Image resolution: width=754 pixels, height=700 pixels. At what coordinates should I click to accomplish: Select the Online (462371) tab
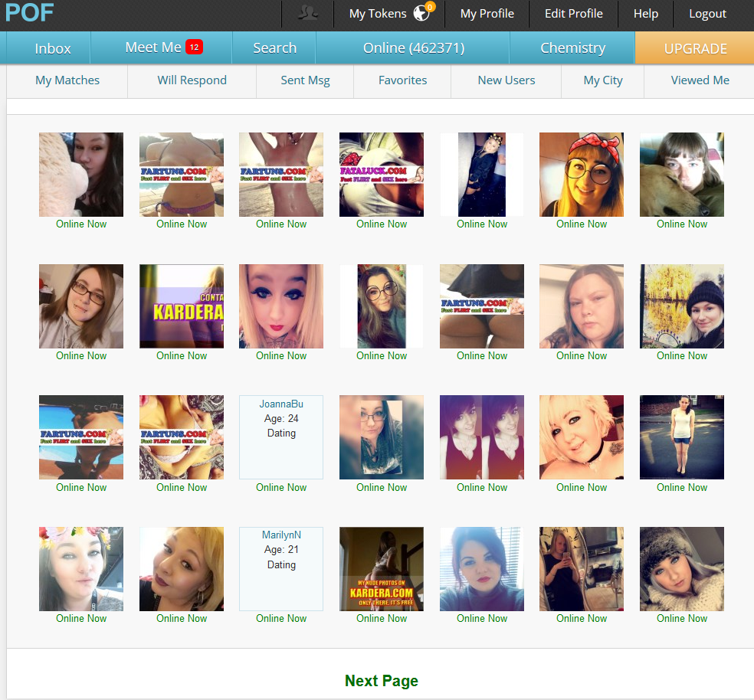tap(414, 48)
